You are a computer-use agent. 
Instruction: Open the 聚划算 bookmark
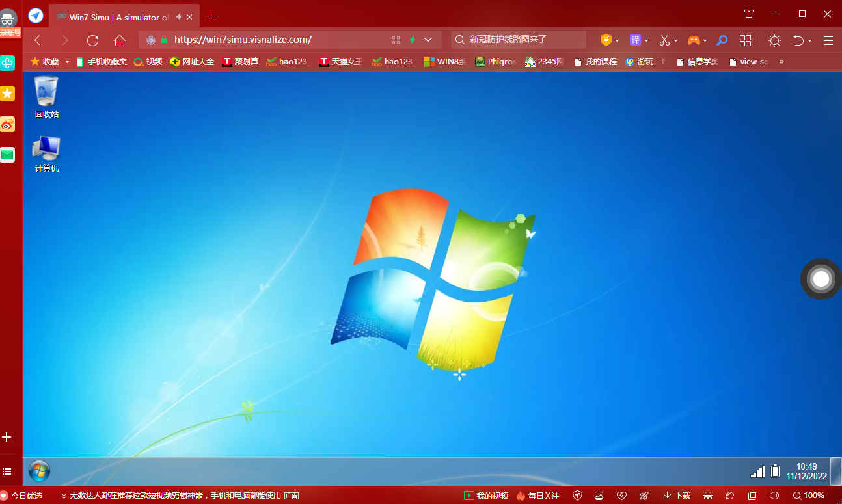[x=240, y=62]
